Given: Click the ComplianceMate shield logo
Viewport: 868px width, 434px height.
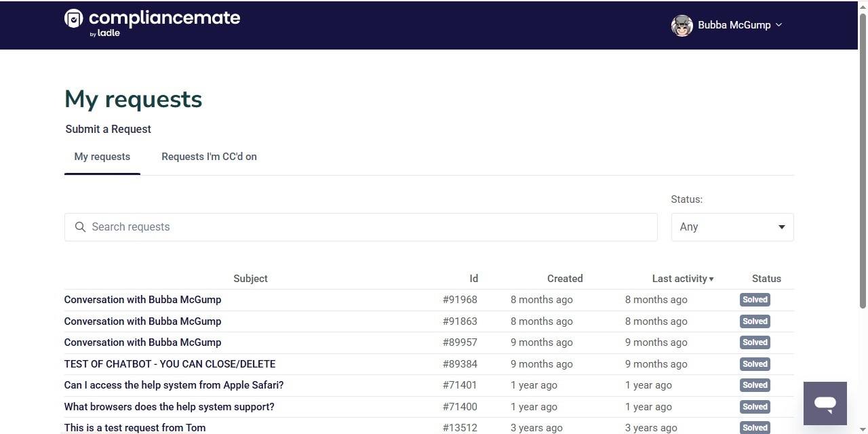Looking at the screenshot, I should click(x=73, y=19).
